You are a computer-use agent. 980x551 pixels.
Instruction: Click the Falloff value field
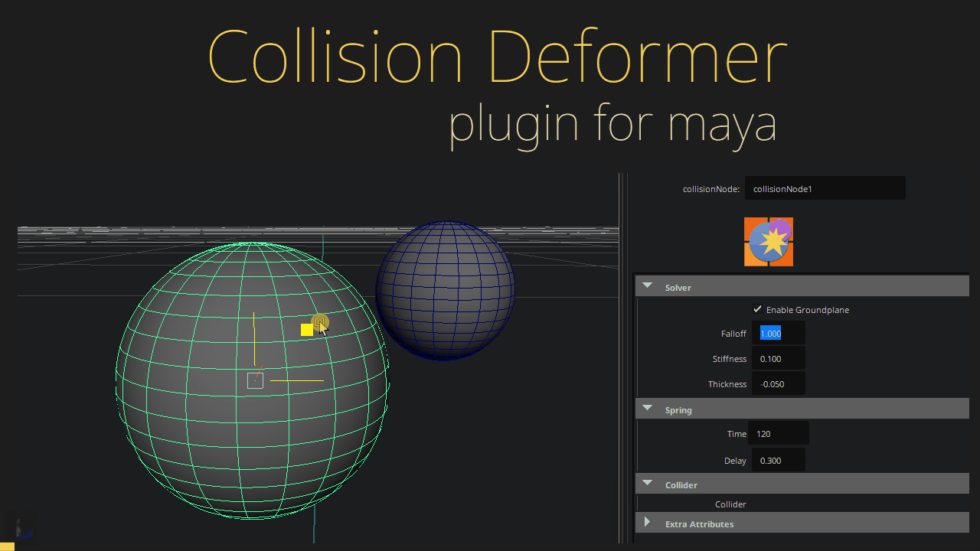click(x=778, y=334)
